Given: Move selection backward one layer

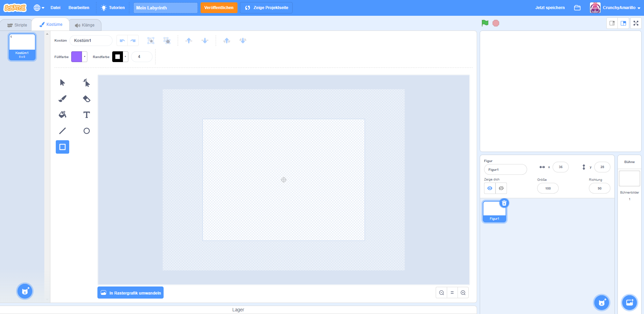Looking at the screenshot, I should [205, 41].
